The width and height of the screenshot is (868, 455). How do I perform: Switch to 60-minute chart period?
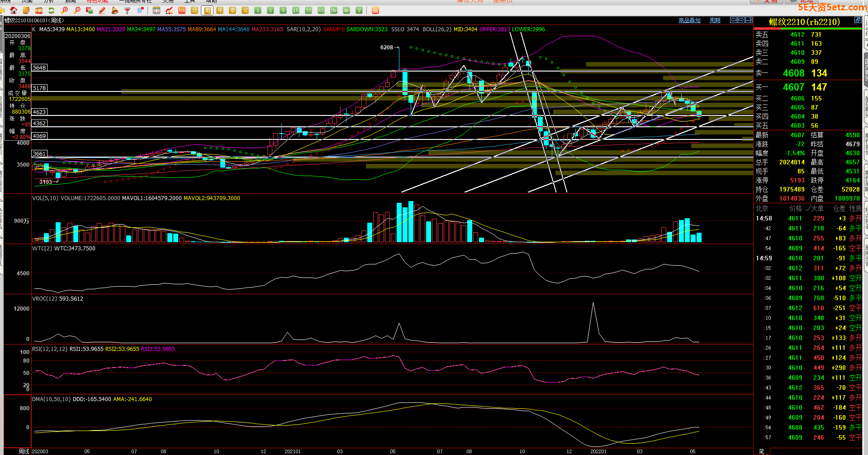[x=321, y=10]
